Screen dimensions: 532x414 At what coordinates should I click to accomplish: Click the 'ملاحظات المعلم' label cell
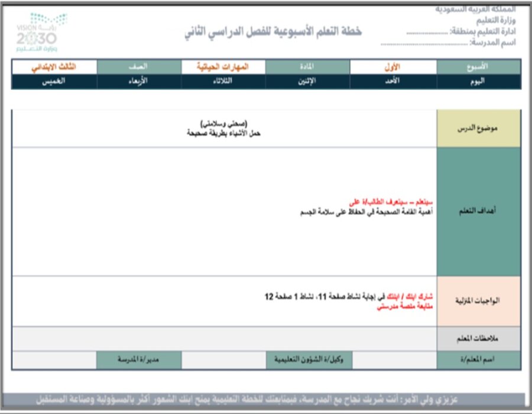pos(479,339)
